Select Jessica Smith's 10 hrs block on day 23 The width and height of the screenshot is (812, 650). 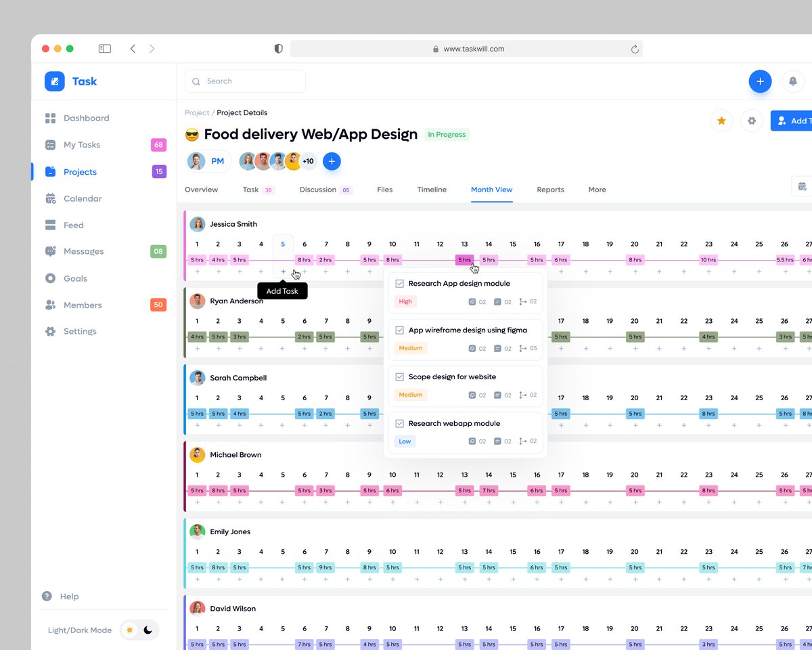click(x=708, y=259)
